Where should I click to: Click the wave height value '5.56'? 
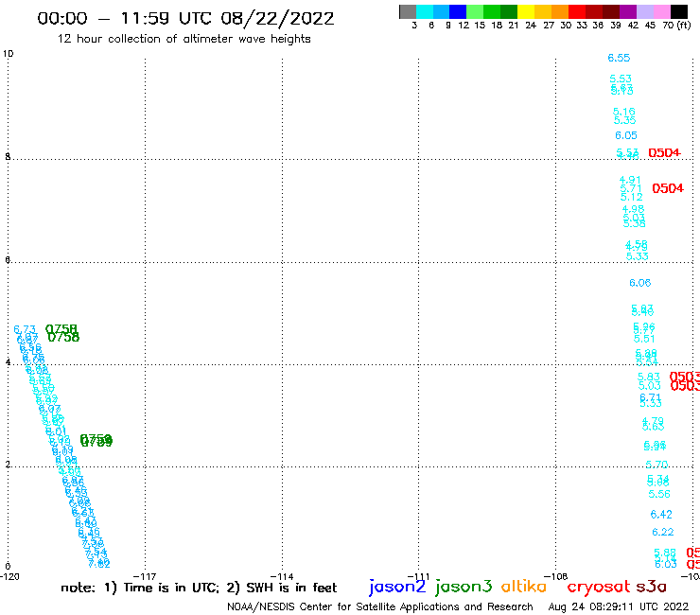tap(659, 494)
